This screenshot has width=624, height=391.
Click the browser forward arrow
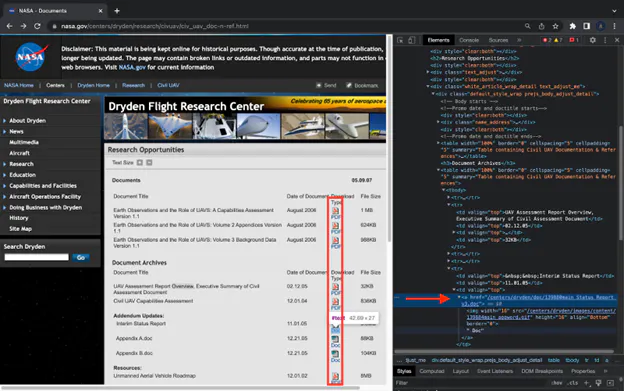point(23,26)
